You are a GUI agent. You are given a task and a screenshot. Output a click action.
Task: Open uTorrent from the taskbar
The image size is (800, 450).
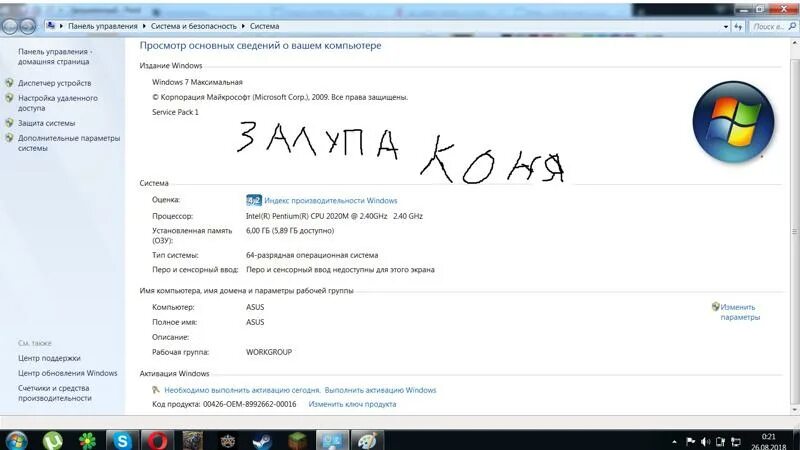pos(52,440)
